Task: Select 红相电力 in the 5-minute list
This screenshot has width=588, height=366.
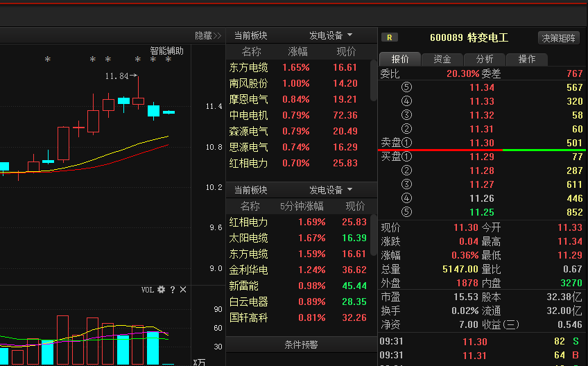Action: pos(297,222)
